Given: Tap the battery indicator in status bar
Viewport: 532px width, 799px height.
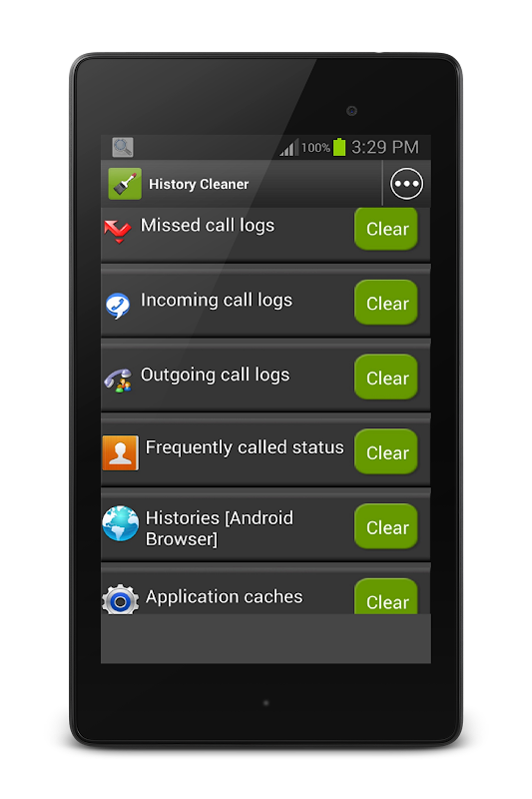Looking at the screenshot, I should [x=339, y=147].
